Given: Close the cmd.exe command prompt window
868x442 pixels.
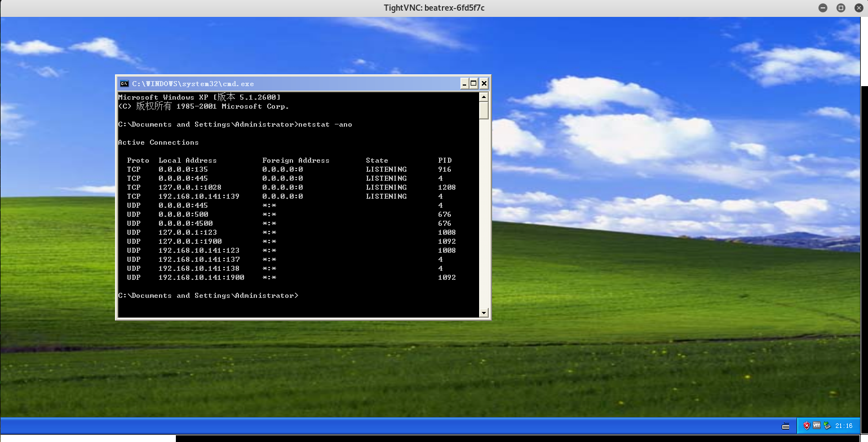Looking at the screenshot, I should click(484, 83).
